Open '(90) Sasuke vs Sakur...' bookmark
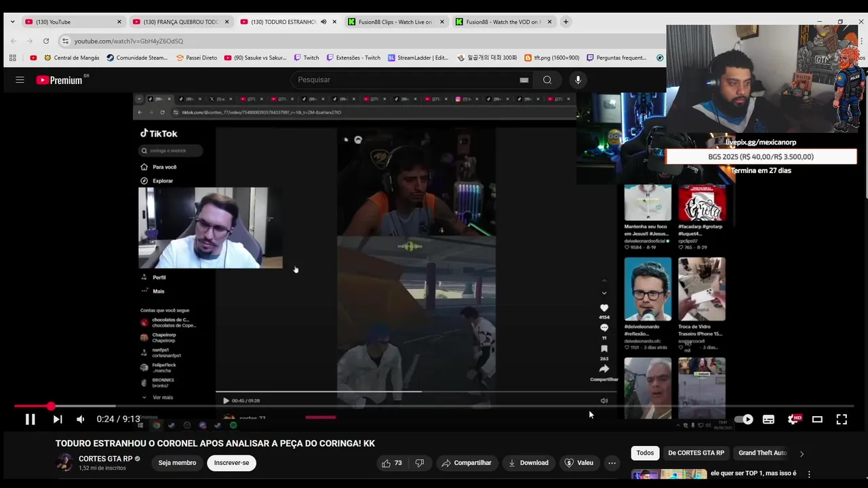 pos(255,58)
